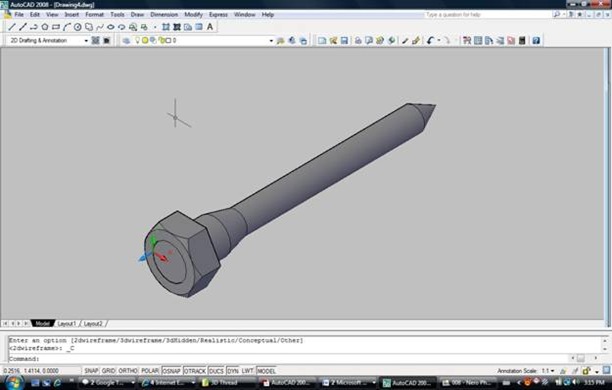Toggle LWT lineweight display

tap(247, 370)
